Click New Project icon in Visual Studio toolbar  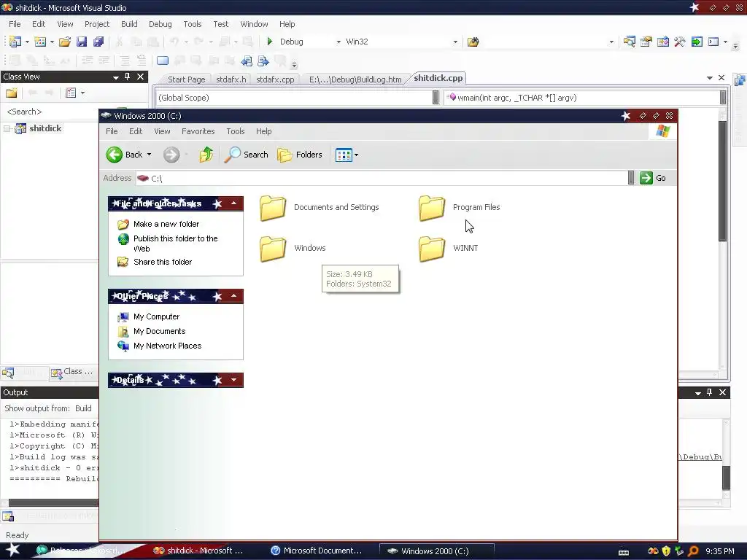15,42
